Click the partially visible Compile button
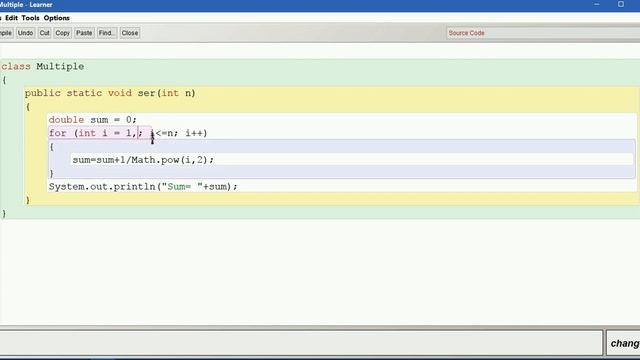 (x=6, y=33)
